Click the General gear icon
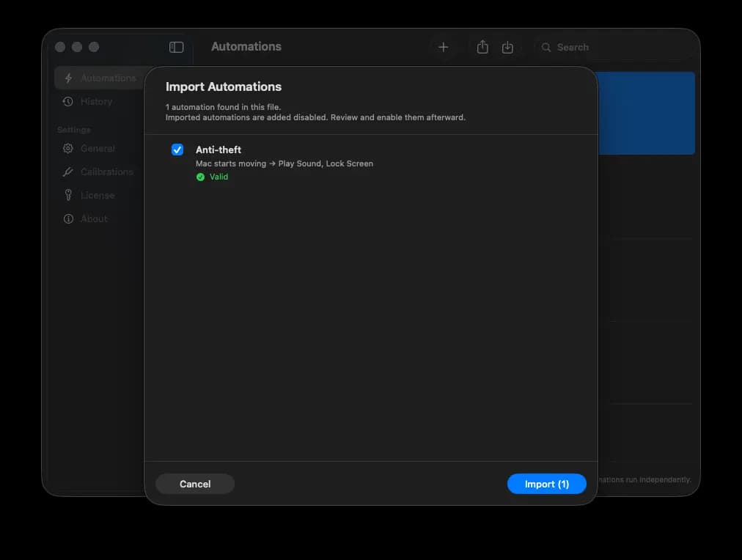742x560 pixels. pos(68,149)
